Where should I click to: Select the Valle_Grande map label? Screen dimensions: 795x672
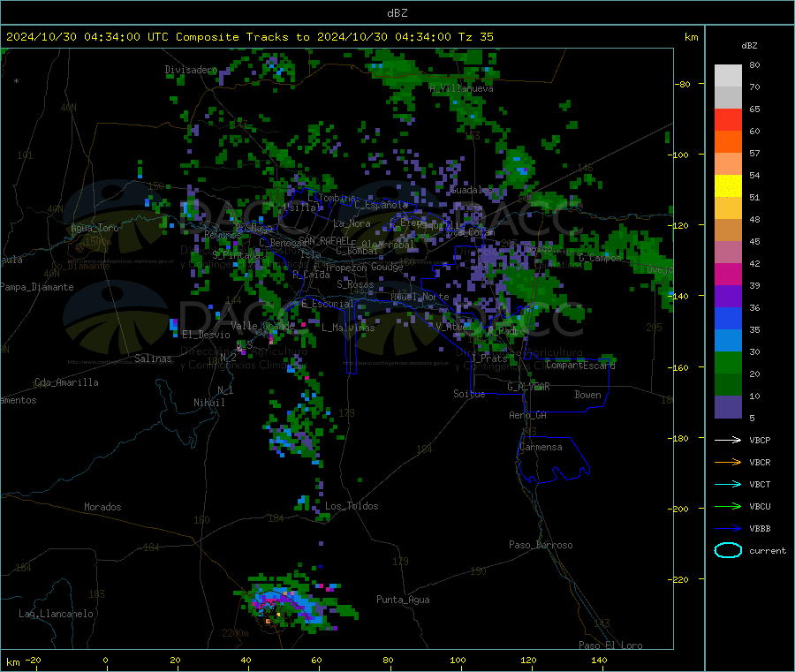262,325
